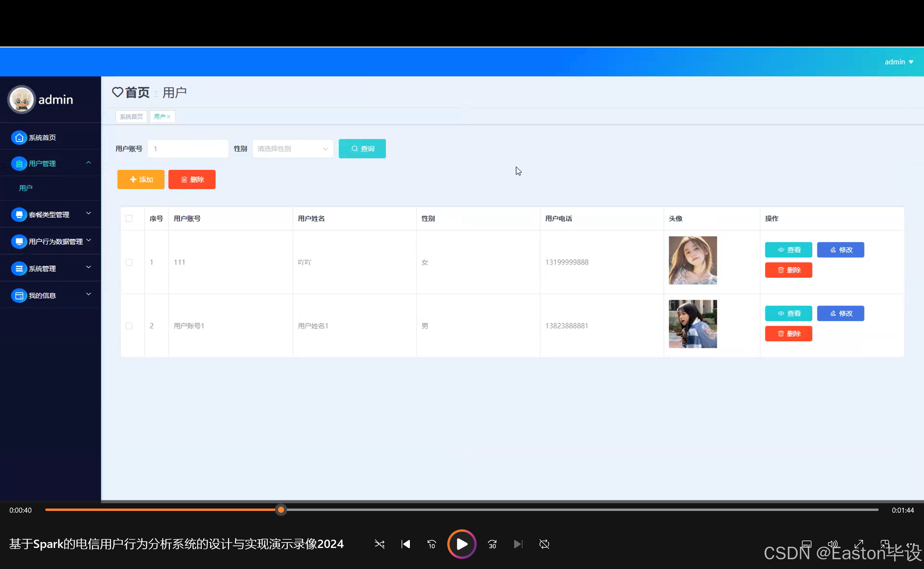Click the 首页 breadcrumb link
924x569 pixels.
click(x=137, y=92)
